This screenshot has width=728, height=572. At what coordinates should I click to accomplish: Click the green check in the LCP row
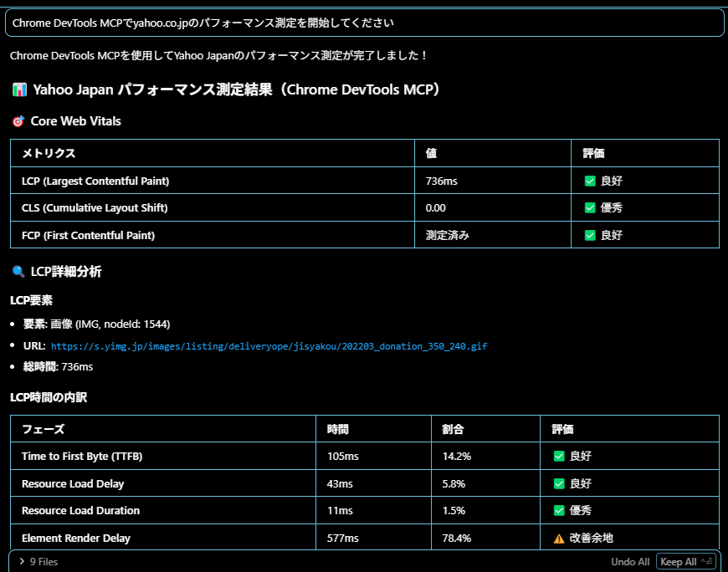590,181
